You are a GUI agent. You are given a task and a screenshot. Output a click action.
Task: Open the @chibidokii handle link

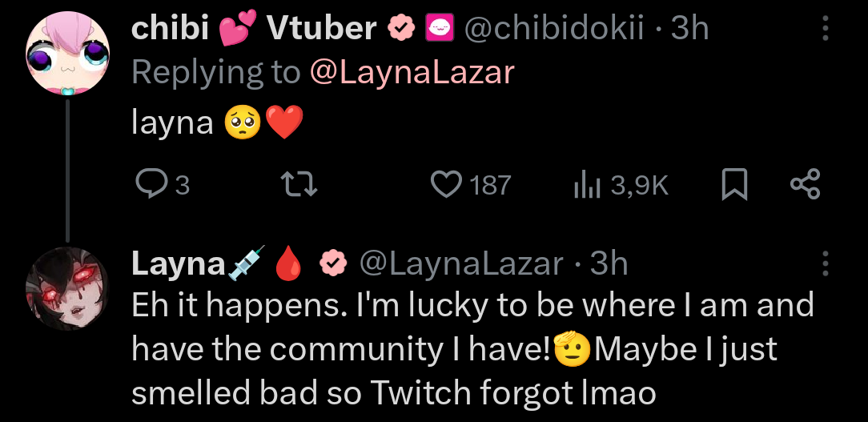coord(554,30)
